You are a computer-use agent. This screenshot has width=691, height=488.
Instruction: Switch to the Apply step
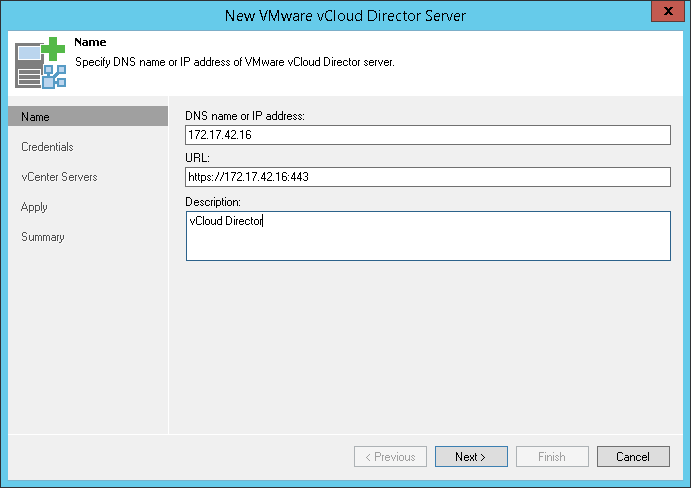click(34, 207)
